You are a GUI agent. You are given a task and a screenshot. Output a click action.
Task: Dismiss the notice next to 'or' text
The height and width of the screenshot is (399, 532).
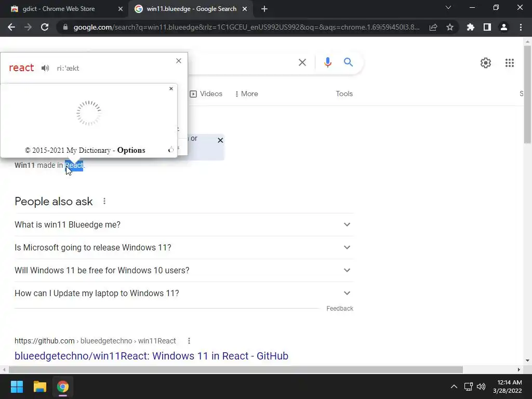point(220,140)
